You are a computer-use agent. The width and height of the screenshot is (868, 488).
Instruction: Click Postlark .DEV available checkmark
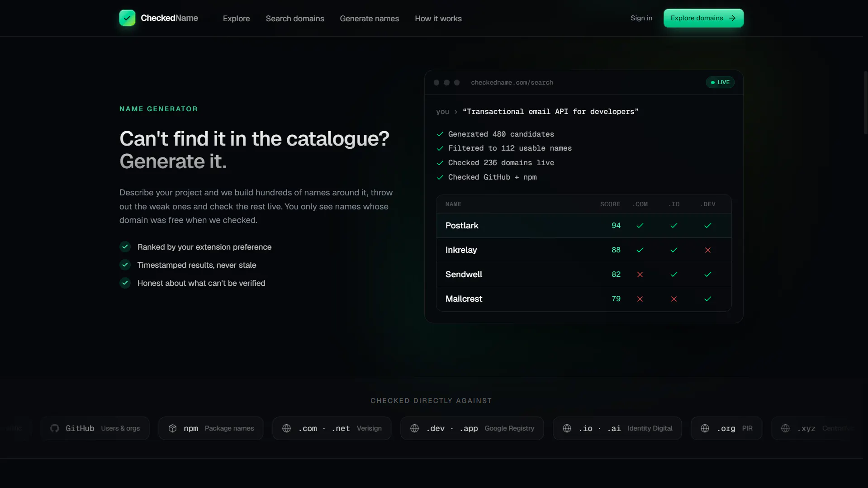point(707,225)
